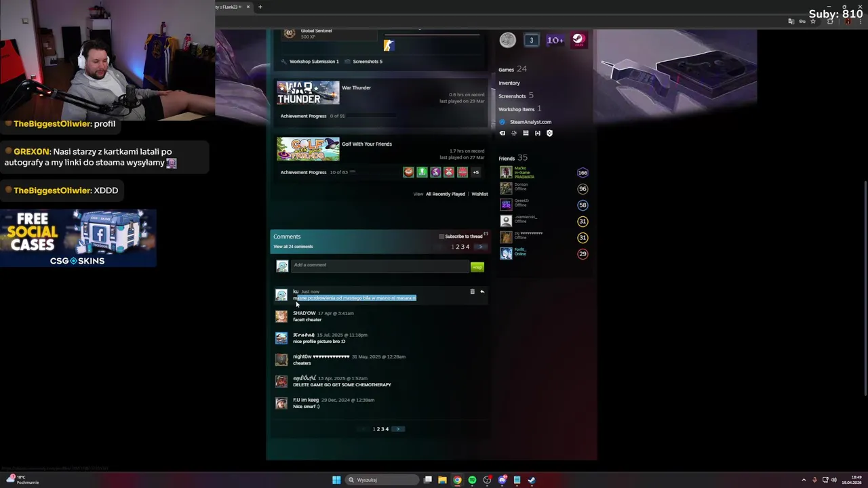The width and height of the screenshot is (868, 488).
Task: Click first orange Golf achievement icon
Action: 408,172
